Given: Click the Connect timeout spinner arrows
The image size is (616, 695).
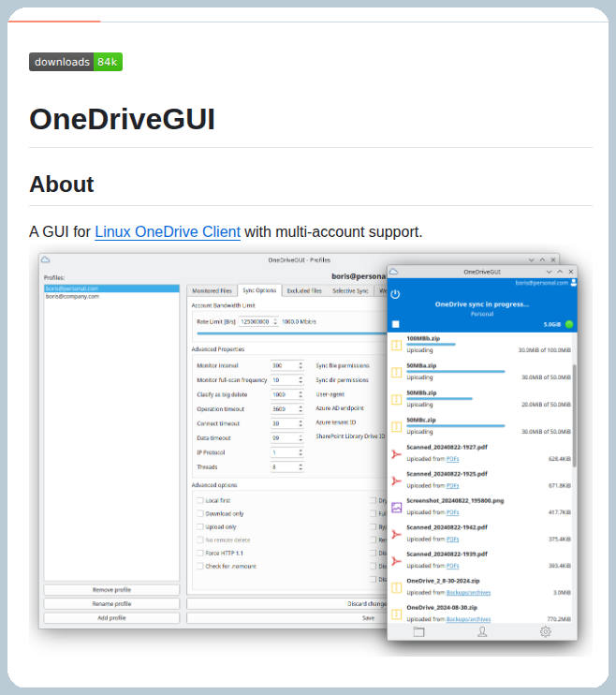Looking at the screenshot, I should 301,423.
